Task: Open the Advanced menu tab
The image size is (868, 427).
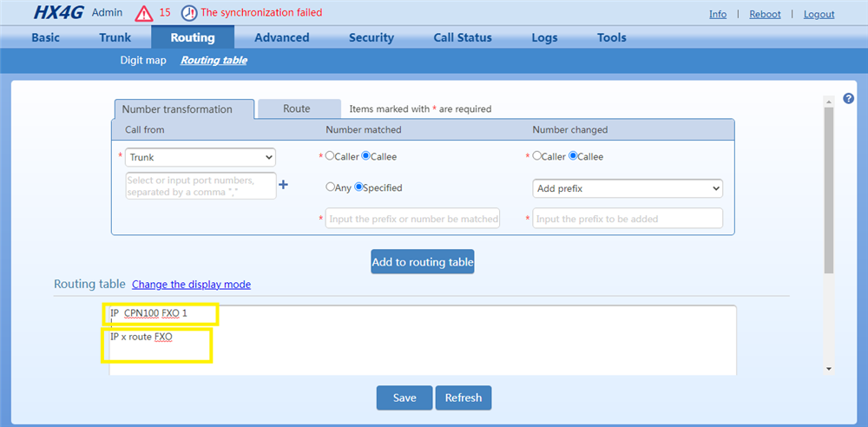Action: click(x=281, y=37)
